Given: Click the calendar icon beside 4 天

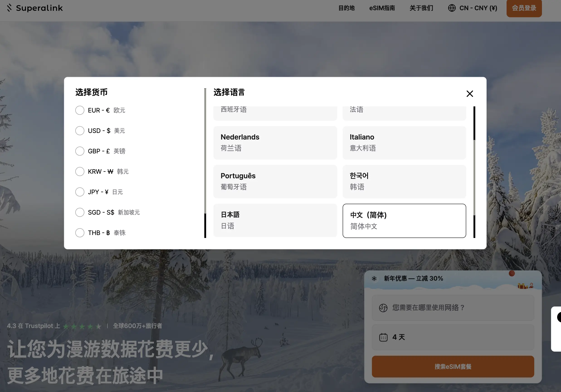Looking at the screenshot, I should click(383, 337).
